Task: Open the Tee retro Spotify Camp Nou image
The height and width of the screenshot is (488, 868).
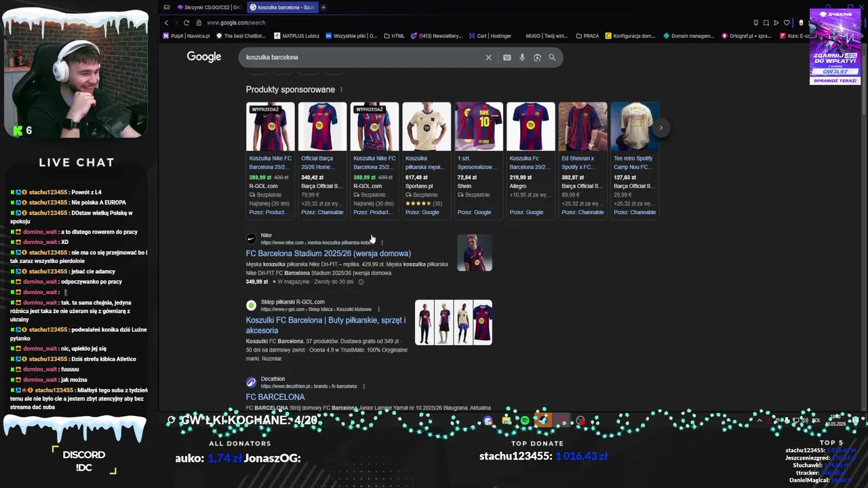Action: [635, 127]
